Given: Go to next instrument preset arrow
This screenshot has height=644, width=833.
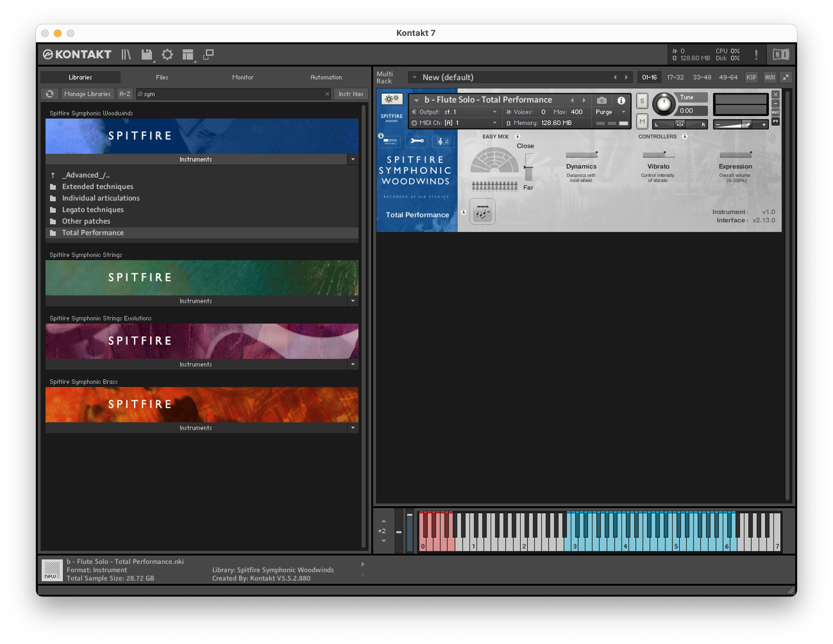Looking at the screenshot, I should point(584,100).
